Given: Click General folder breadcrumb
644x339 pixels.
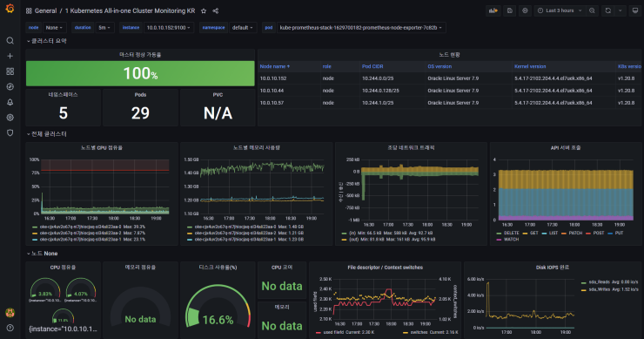Looking at the screenshot, I should 45,11.
